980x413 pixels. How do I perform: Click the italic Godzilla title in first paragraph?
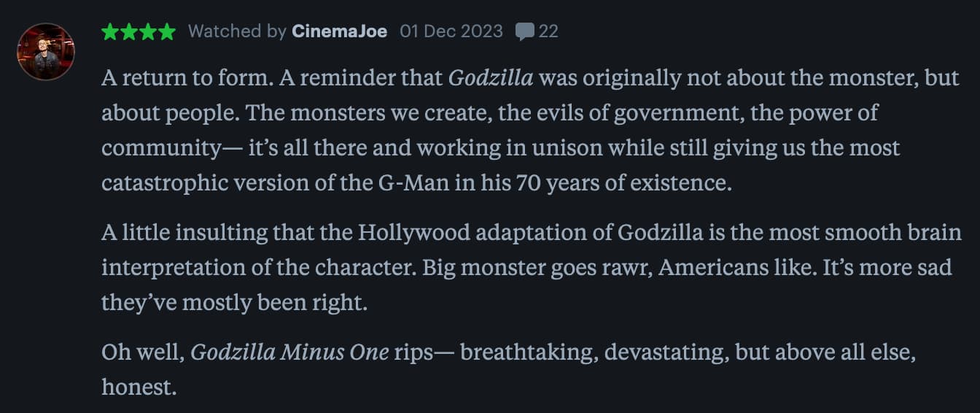coord(491,78)
